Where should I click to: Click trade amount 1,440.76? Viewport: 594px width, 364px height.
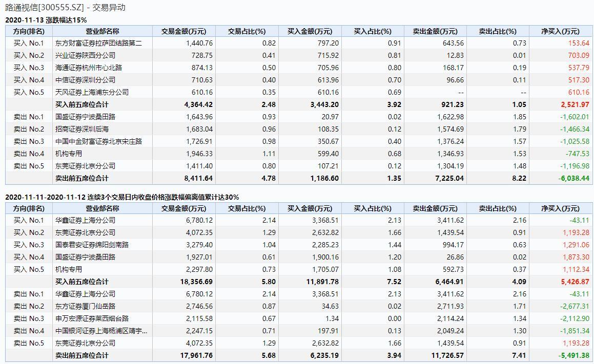click(x=199, y=43)
